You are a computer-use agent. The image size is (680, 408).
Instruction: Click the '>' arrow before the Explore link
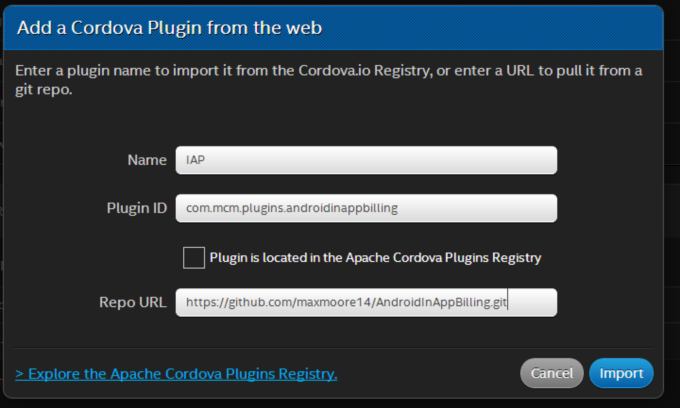tap(19, 374)
